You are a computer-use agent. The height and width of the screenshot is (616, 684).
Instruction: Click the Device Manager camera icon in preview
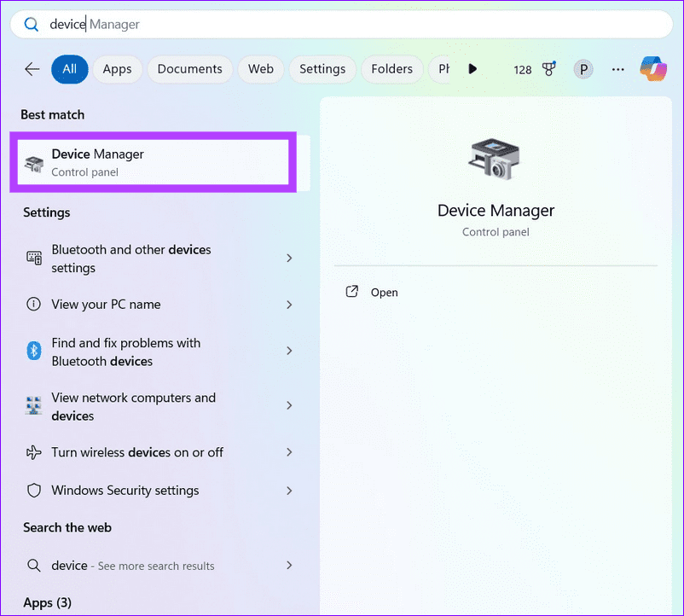pyautogui.click(x=496, y=158)
